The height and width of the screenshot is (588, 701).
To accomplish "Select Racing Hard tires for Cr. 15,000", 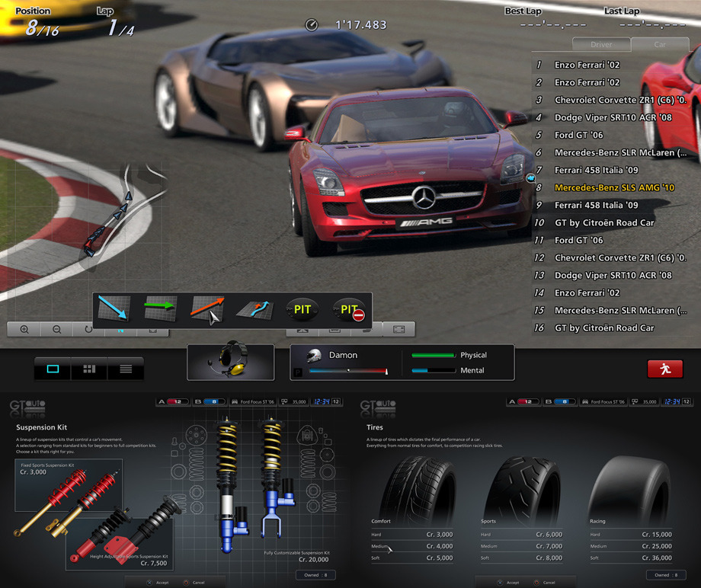I will [631, 535].
